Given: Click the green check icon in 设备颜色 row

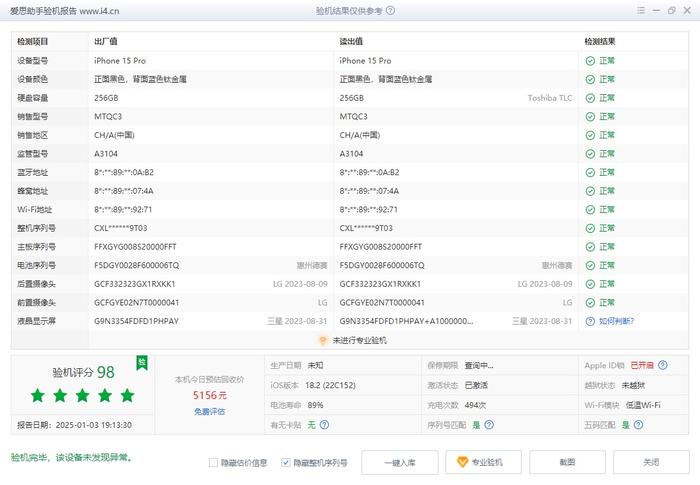Looking at the screenshot, I should click(590, 79).
